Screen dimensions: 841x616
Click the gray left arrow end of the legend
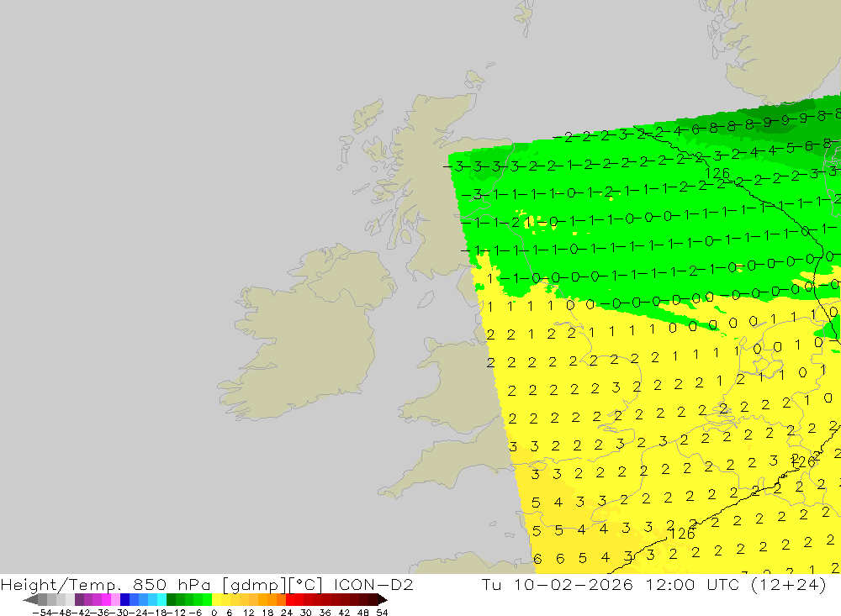tap(30, 599)
